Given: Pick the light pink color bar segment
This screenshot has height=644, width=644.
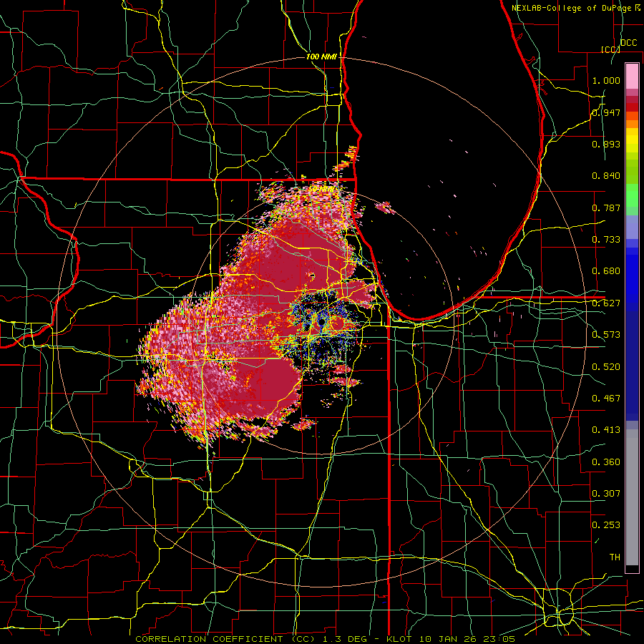Looking at the screenshot, I should pos(632,77).
